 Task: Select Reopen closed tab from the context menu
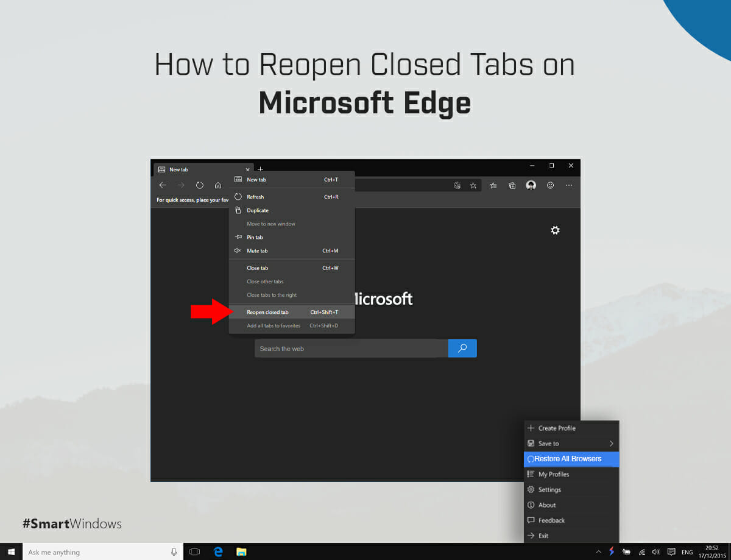[x=268, y=311]
